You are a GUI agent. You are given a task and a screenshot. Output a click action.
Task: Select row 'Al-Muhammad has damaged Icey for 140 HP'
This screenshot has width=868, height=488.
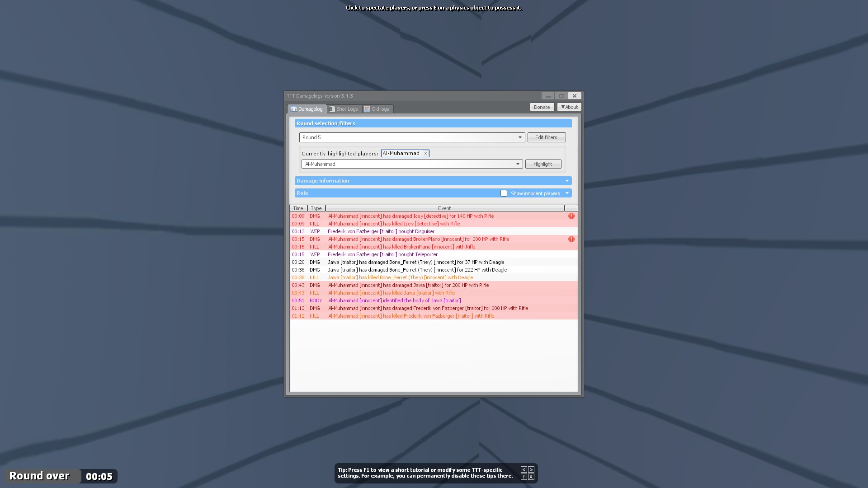pyautogui.click(x=433, y=216)
